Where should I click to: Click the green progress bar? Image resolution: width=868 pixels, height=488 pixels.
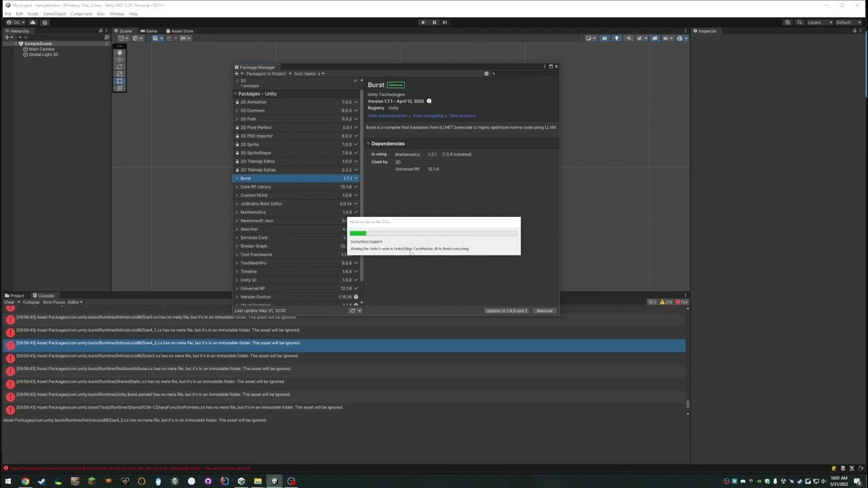(358, 233)
